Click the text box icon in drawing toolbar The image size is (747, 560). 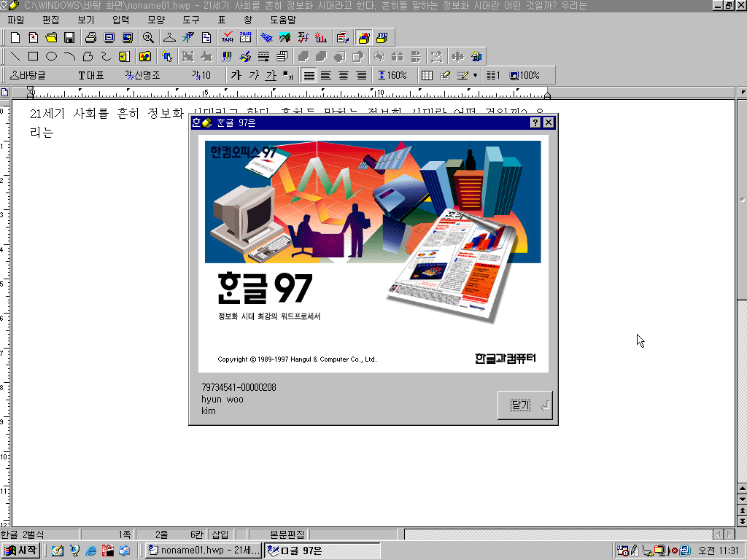pyautogui.click(x=124, y=57)
